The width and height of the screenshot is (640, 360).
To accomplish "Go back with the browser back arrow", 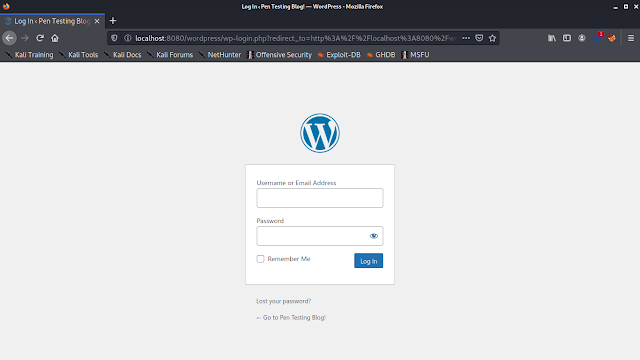I will click(9, 38).
